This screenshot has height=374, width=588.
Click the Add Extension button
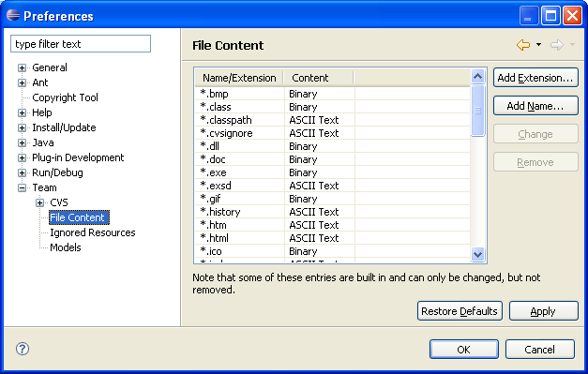pos(535,78)
